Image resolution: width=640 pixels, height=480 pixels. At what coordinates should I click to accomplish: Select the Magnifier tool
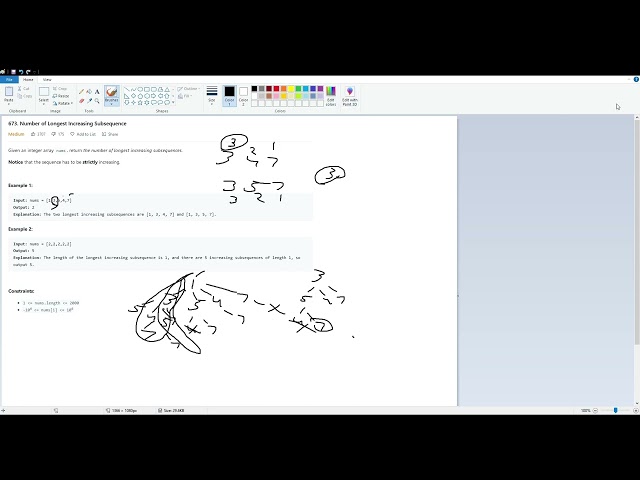tap(97, 101)
